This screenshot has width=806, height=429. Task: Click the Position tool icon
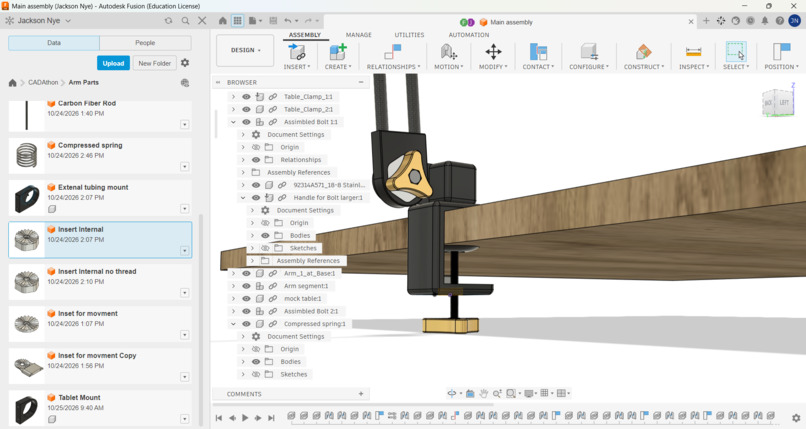pos(781,52)
